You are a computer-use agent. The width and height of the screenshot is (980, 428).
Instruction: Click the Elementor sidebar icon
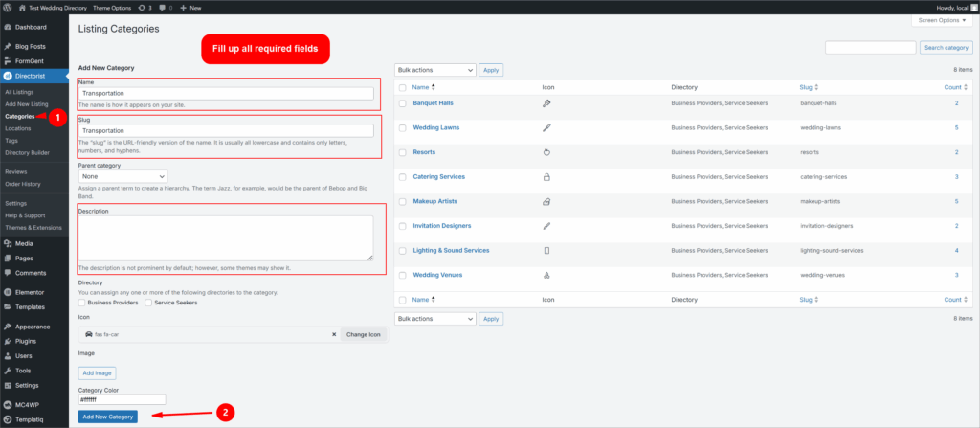click(x=8, y=292)
